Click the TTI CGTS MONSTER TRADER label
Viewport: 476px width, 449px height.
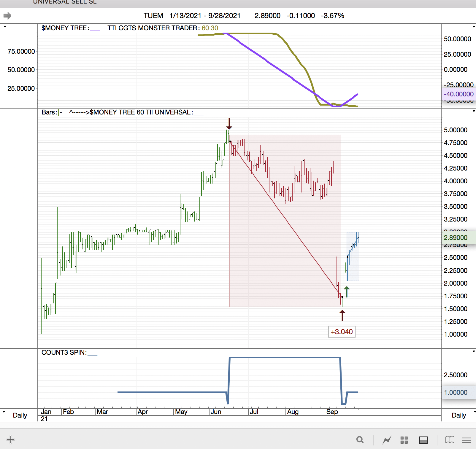pyautogui.click(x=154, y=28)
